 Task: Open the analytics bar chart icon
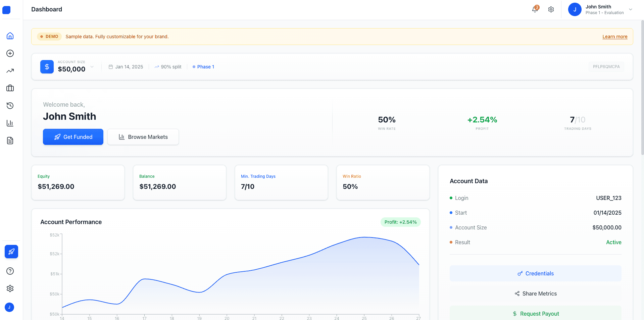click(x=10, y=123)
